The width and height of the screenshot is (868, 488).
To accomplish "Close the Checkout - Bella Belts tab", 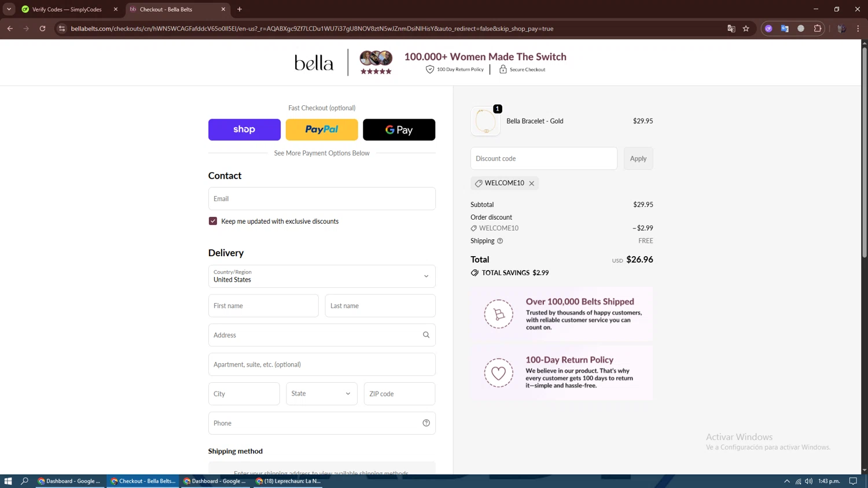I will 223,9.
